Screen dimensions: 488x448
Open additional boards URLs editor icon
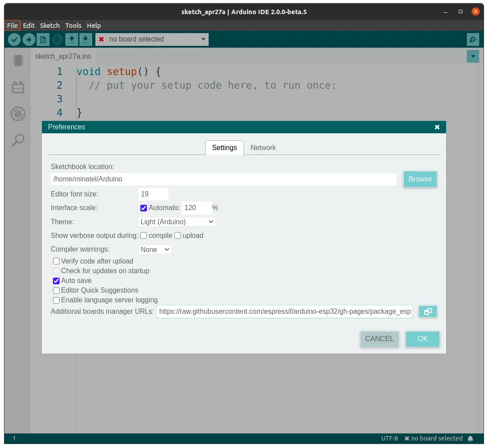pos(428,312)
